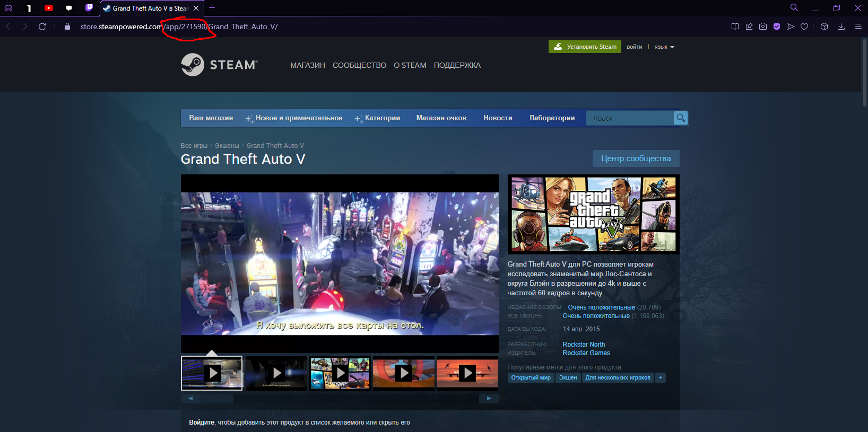
Task: Click the page vertical scrollbar
Action: click(864, 72)
